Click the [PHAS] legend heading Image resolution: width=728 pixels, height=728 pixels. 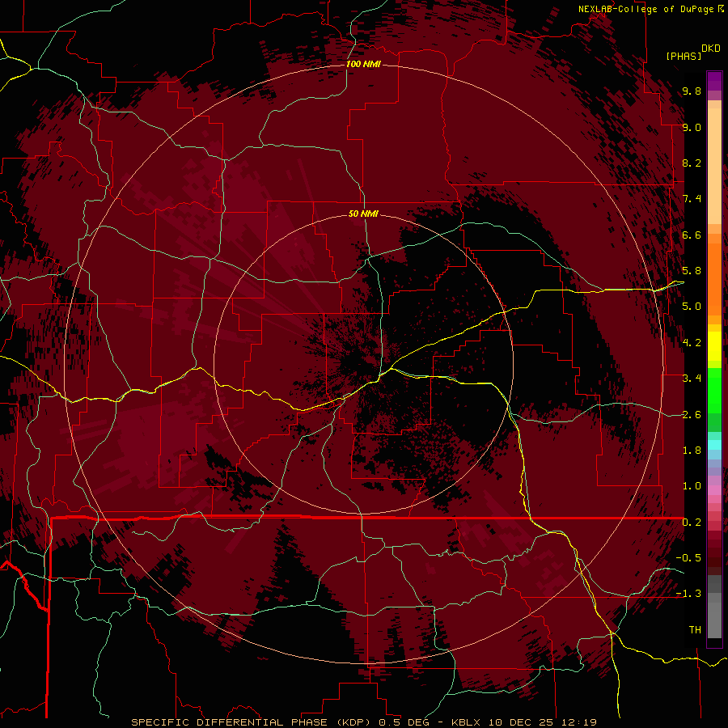point(684,56)
